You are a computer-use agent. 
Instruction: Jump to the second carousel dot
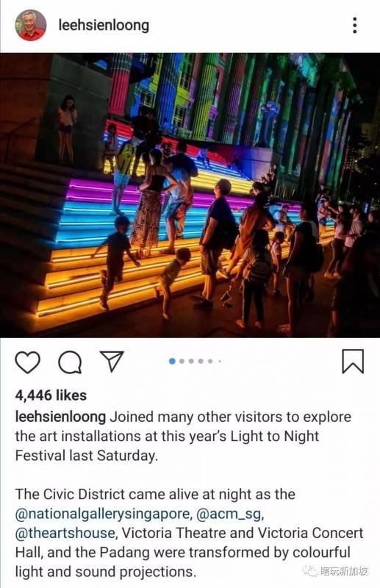[x=182, y=361]
